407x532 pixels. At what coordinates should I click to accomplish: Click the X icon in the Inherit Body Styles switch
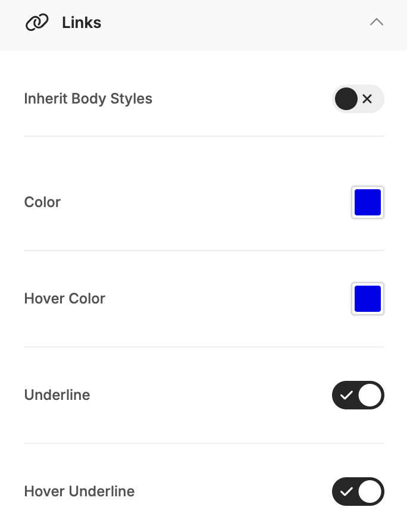point(367,99)
